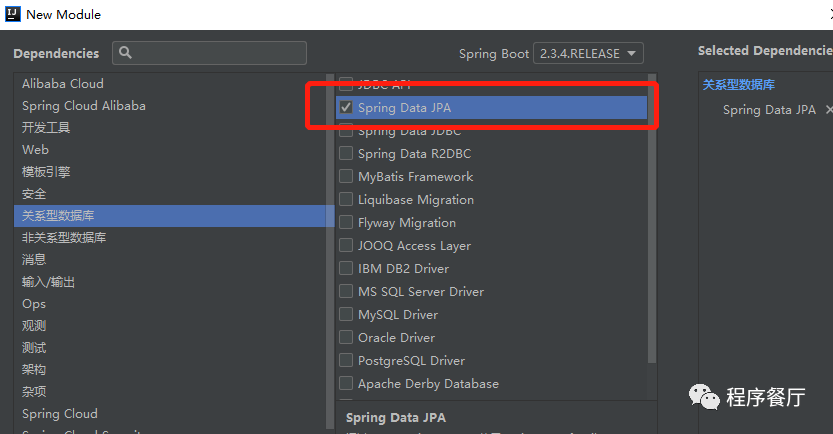Viewport: 833px width, 434px height.
Task: Click the MySQL Driver label text
Action: click(x=398, y=314)
